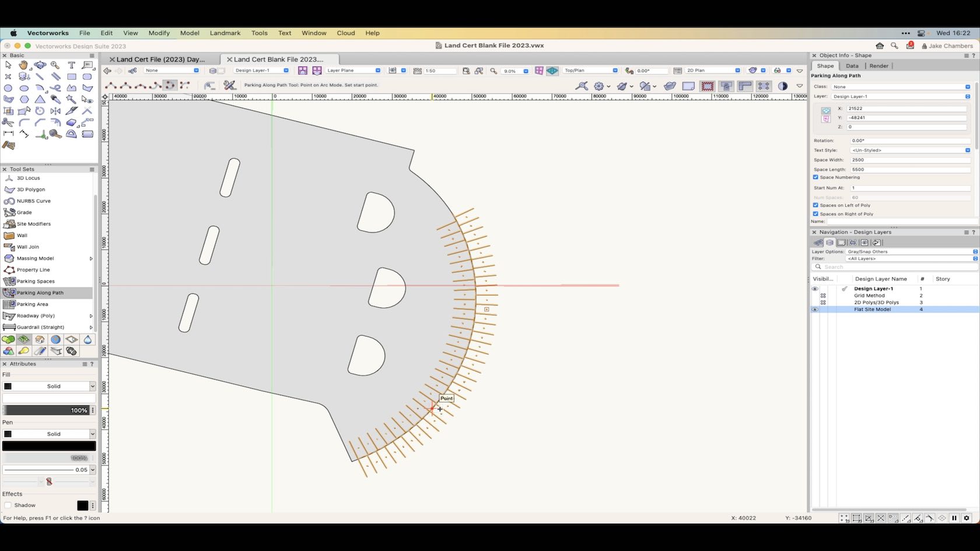The height and width of the screenshot is (551, 980).
Task: Disable the Space Numbering checkbox
Action: (815, 177)
